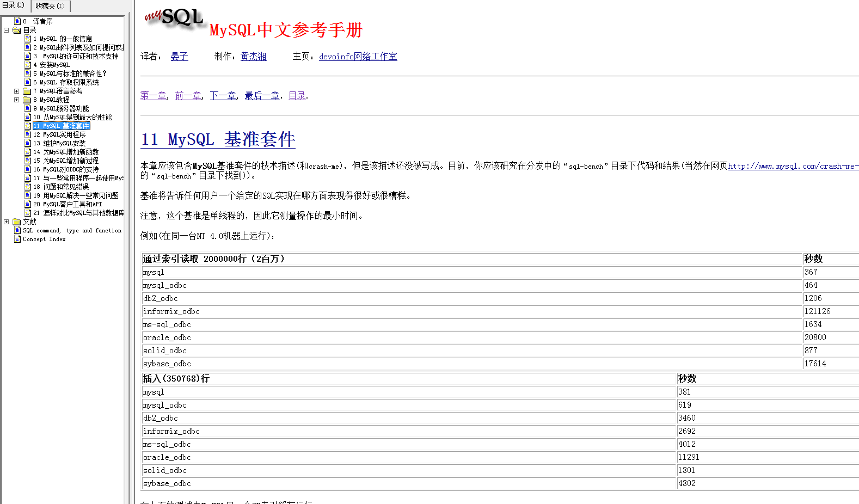Open the www.mysql.com/crash-me link
The height and width of the screenshot is (504, 859).
tap(794, 166)
